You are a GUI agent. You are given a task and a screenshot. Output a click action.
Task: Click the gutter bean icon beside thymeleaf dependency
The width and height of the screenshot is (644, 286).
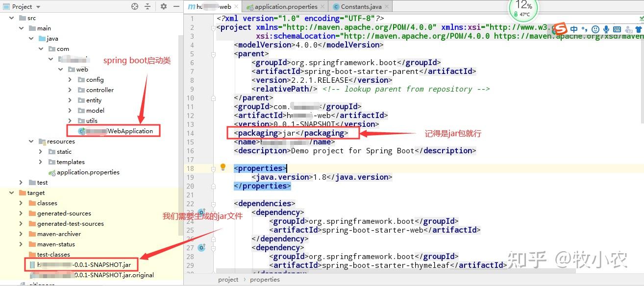click(x=201, y=247)
